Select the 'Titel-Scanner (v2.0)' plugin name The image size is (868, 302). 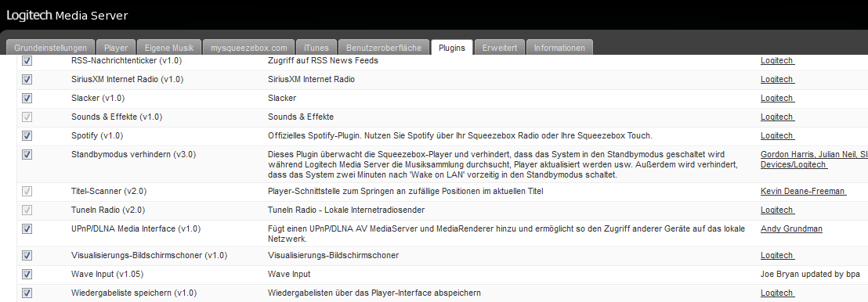pyautogui.click(x=109, y=191)
